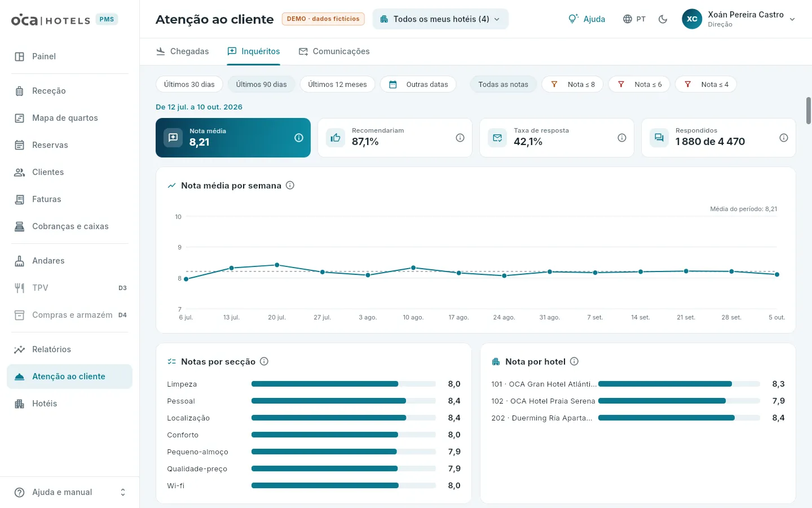Image resolution: width=812 pixels, height=508 pixels.
Task: Filter by Nota ≤ 6
Action: [x=639, y=84]
